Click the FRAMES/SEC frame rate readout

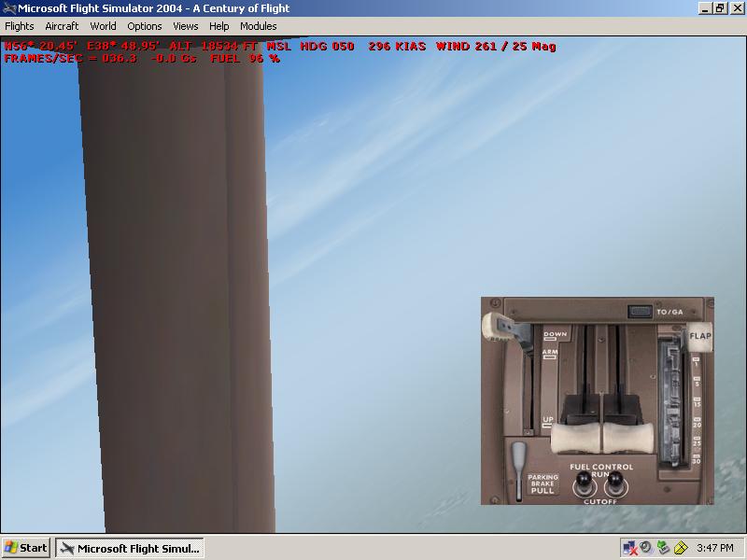coord(71,59)
